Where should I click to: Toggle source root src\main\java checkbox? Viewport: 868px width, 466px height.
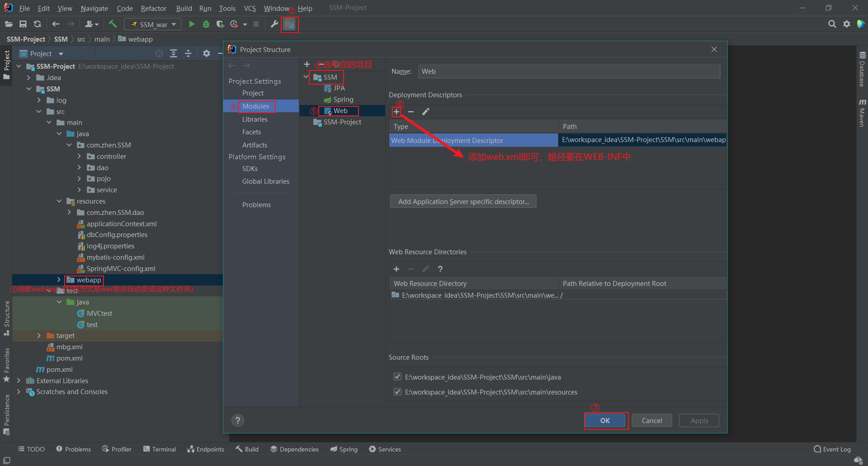point(397,377)
